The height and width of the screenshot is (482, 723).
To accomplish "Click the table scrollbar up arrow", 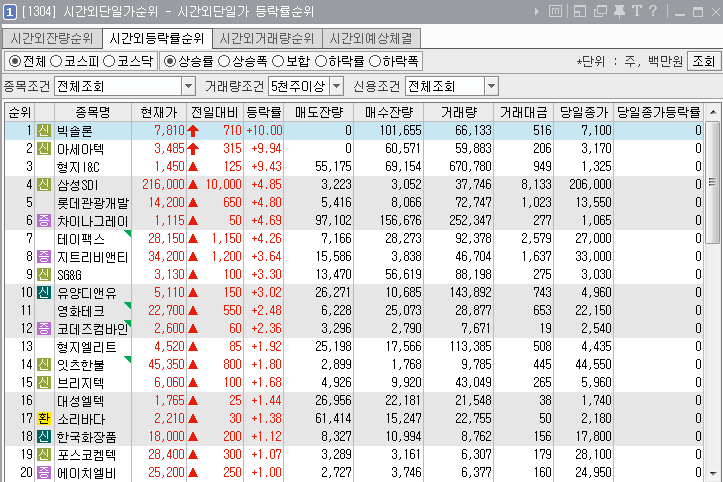I will click(713, 112).
